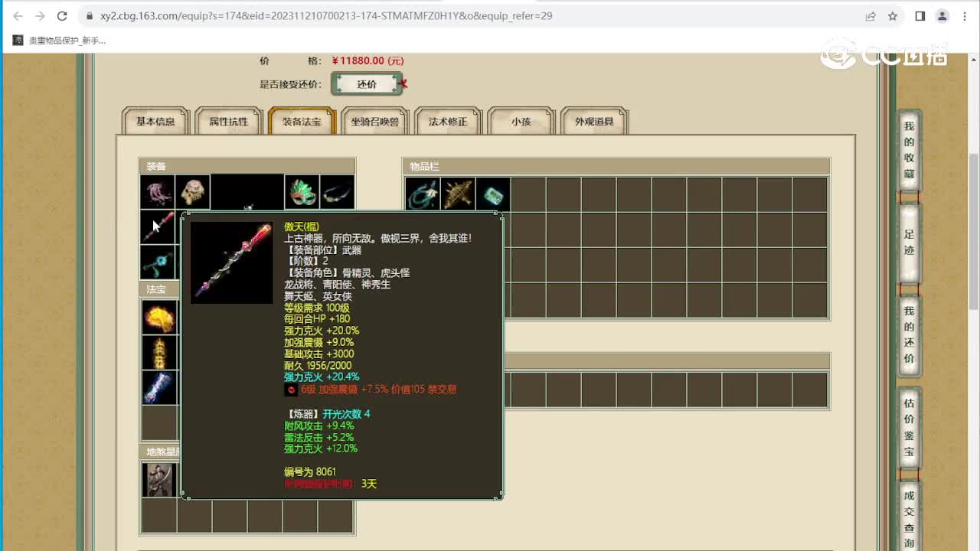
Task: Select the golden helmet equipment slot
Action: click(192, 192)
